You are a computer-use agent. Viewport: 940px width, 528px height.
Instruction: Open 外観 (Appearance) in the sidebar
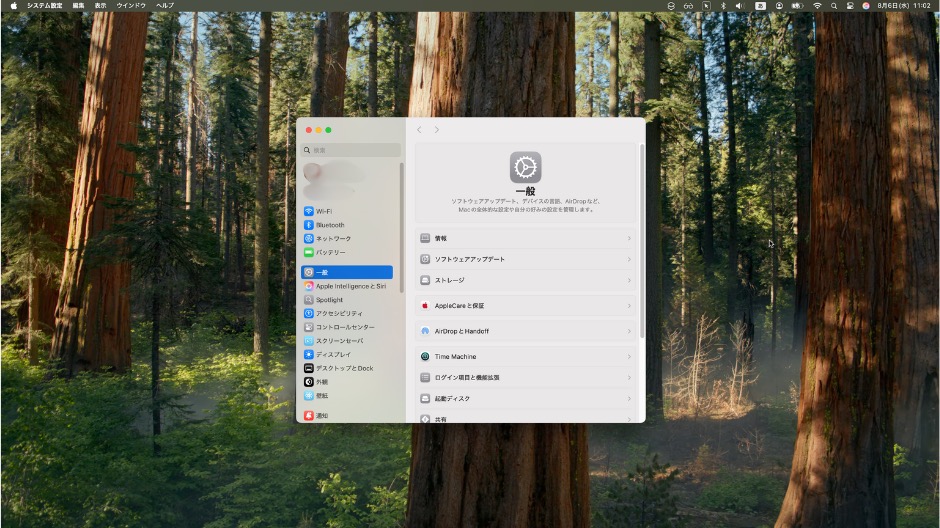click(347, 382)
